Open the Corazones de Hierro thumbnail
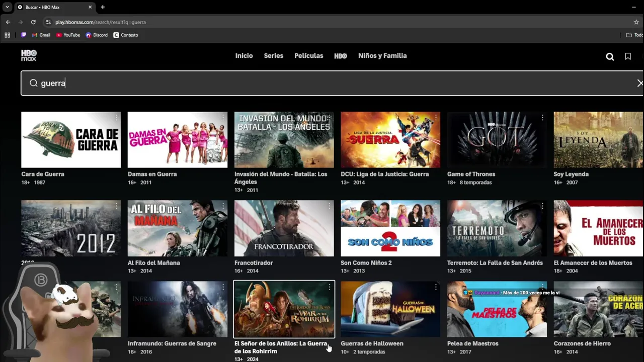The width and height of the screenshot is (644, 362). point(598,309)
